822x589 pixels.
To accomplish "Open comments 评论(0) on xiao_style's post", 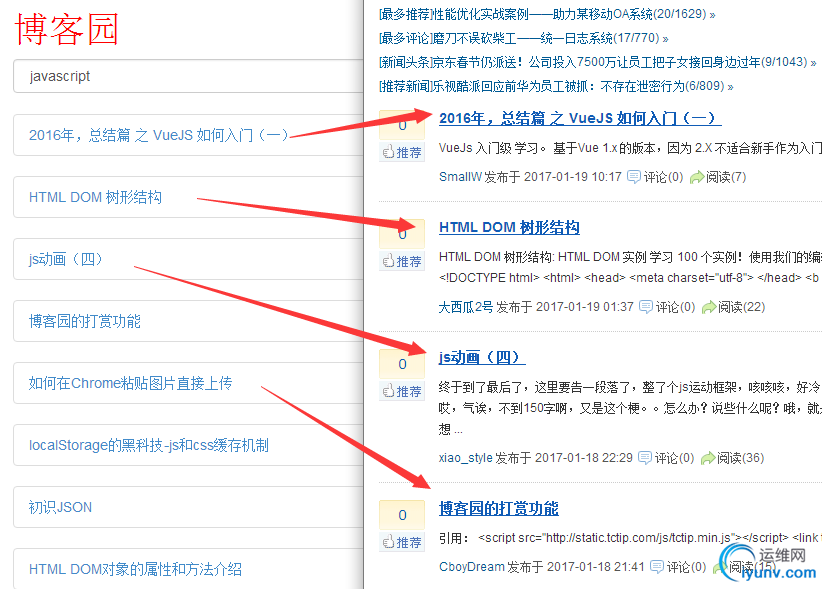I will coord(666,458).
